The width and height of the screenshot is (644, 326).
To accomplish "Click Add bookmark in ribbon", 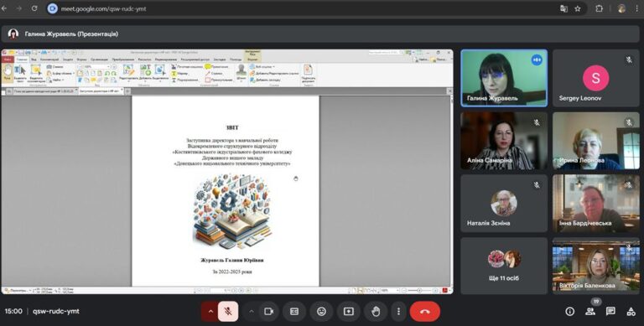I will click(265, 80).
